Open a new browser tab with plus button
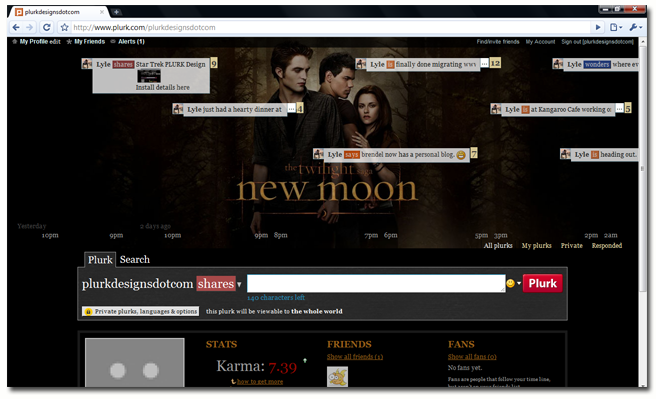Image resolution: width=656 pixels, height=399 pixels. pyautogui.click(x=116, y=12)
